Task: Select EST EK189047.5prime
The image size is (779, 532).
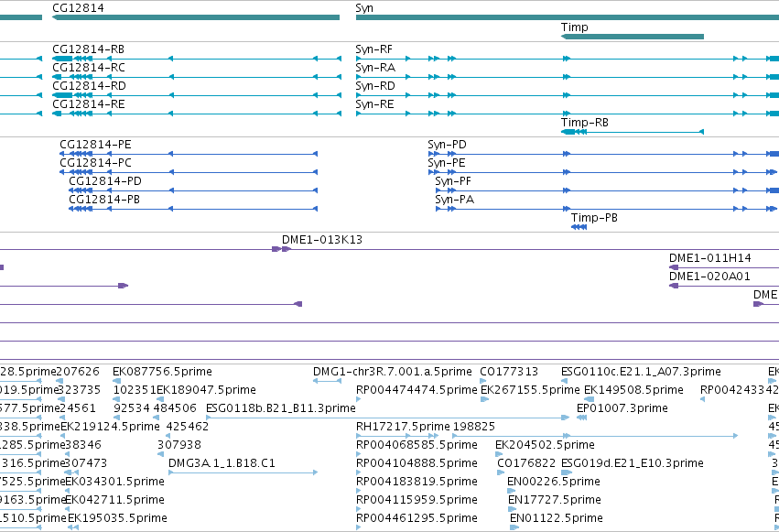Action: point(206,390)
